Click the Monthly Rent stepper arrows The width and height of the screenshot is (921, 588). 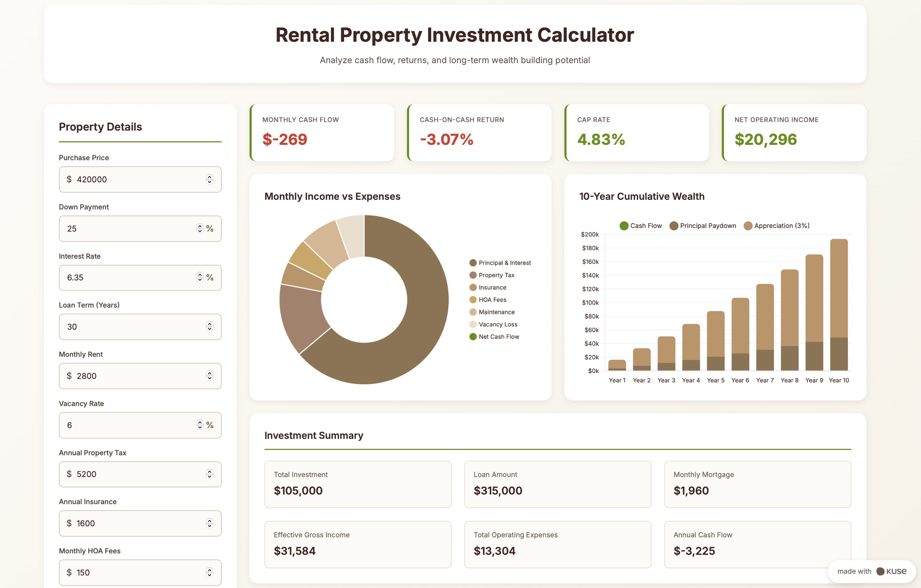click(x=209, y=376)
